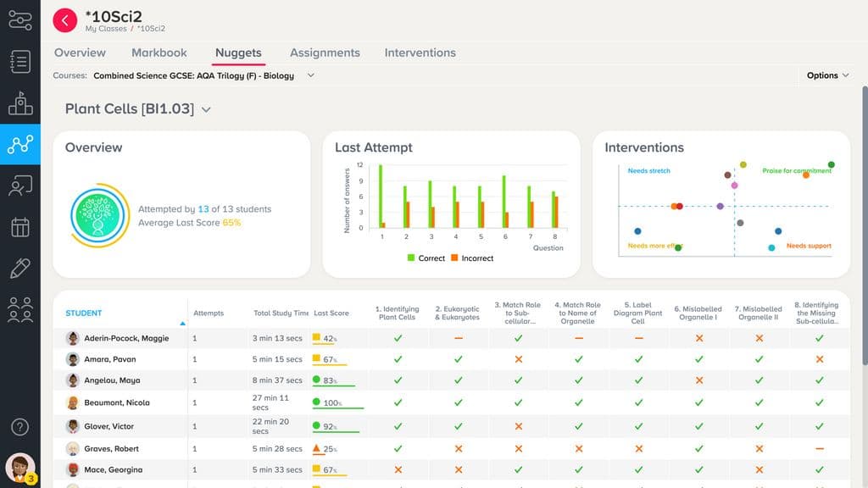Screen dimensions: 868x488
Task: Open the Options dropdown on the right
Action: tap(828, 75)
